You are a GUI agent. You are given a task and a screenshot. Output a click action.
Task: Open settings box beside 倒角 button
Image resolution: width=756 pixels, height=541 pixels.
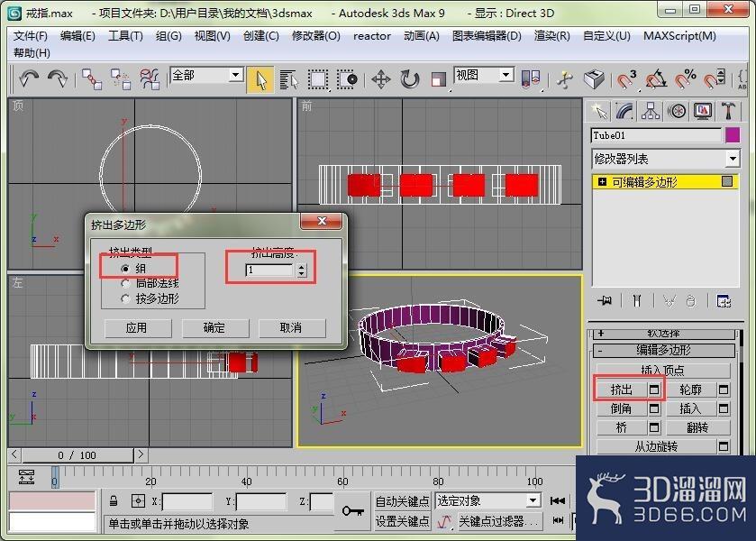[654, 408]
